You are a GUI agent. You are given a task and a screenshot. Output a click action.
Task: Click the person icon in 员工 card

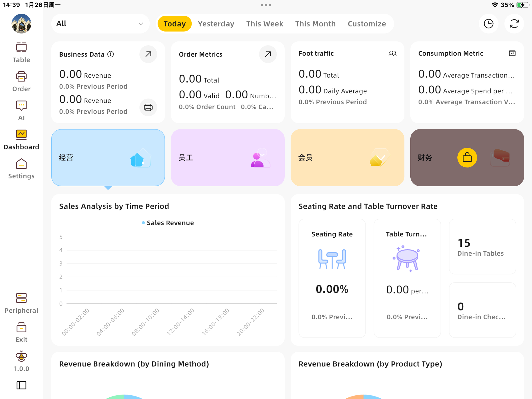pos(260,158)
